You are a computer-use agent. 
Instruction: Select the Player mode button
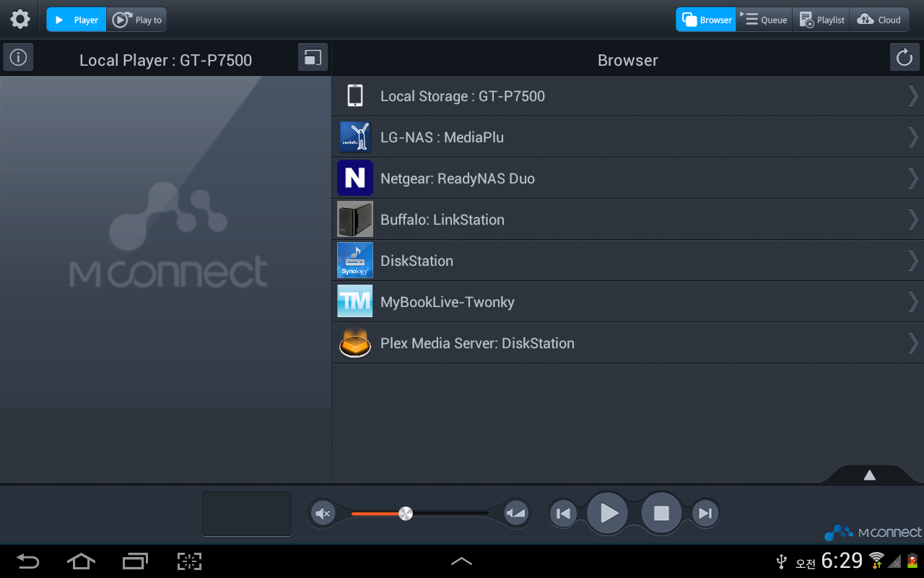click(77, 20)
